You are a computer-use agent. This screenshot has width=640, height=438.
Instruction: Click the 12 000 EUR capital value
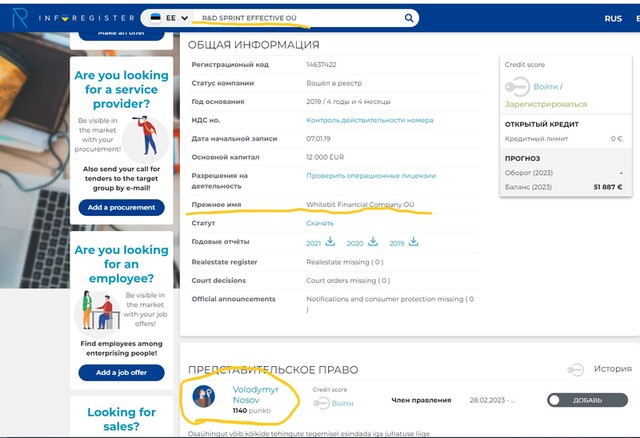[325, 157]
